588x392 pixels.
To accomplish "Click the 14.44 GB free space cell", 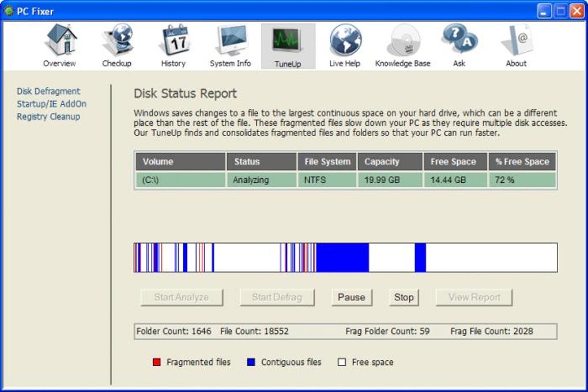I will (x=455, y=180).
